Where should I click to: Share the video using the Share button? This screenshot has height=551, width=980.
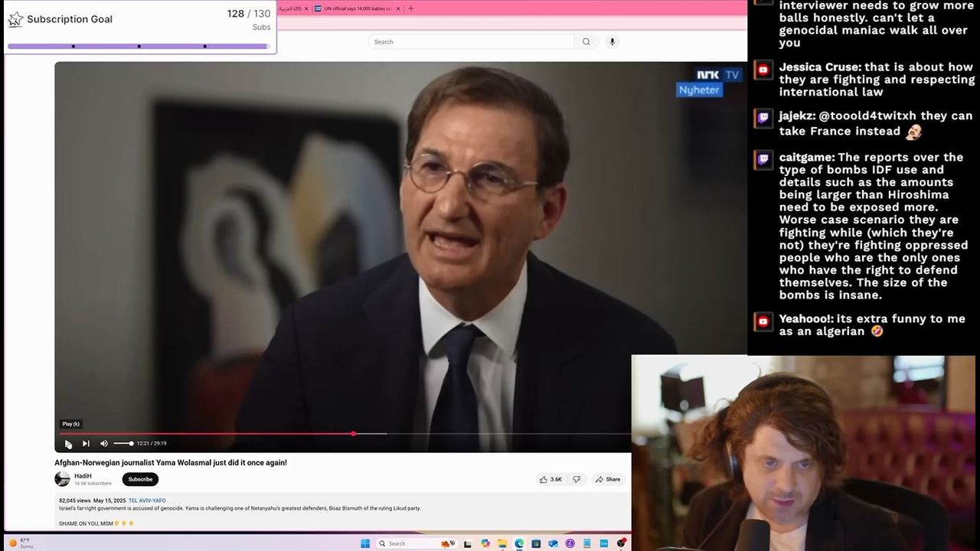608,480
